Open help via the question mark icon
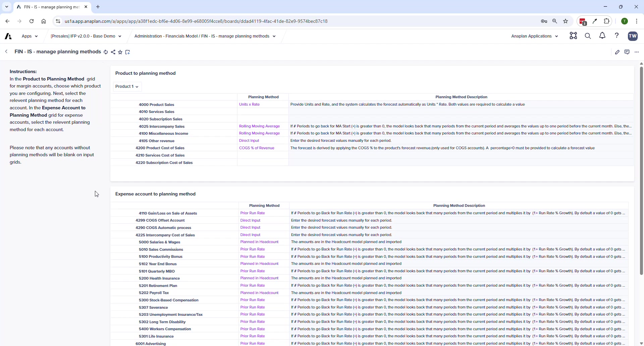 tap(617, 36)
